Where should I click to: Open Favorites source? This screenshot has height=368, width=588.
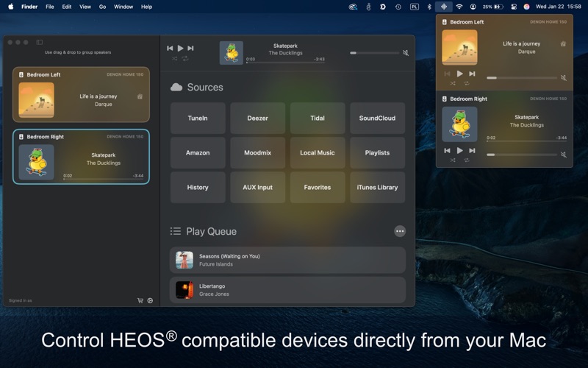(318, 188)
